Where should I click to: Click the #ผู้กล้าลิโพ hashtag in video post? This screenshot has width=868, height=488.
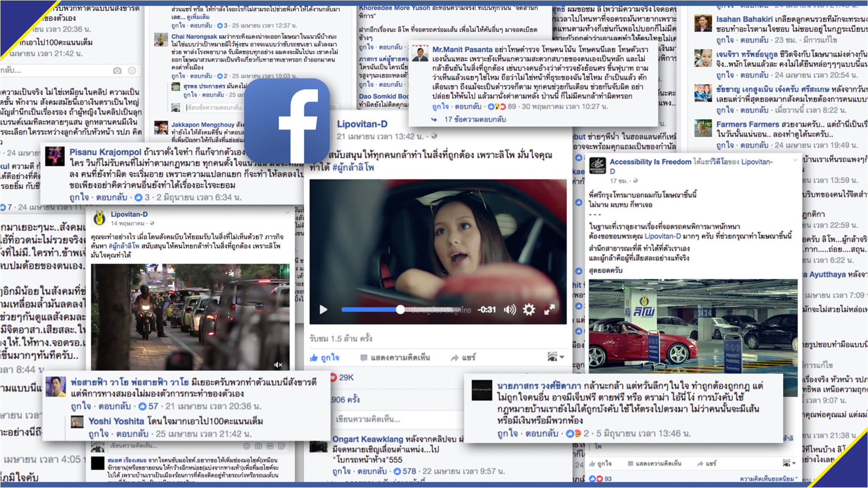coord(353,168)
